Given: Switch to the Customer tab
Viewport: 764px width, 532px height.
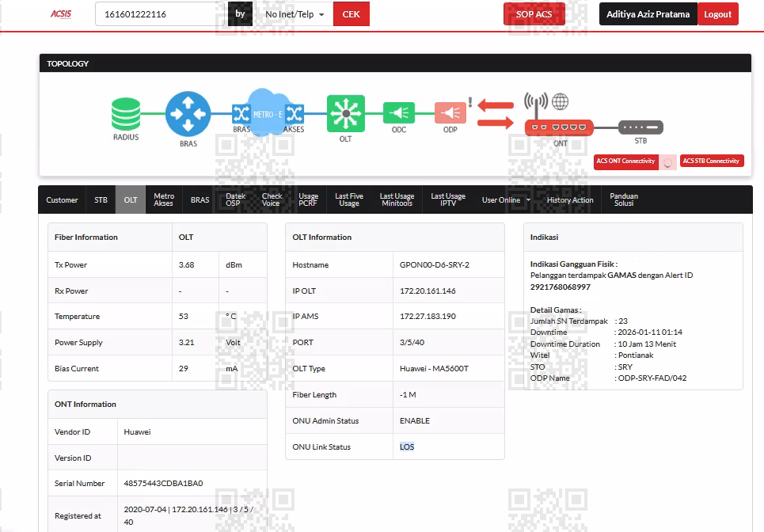Looking at the screenshot, I should (62, 199).
